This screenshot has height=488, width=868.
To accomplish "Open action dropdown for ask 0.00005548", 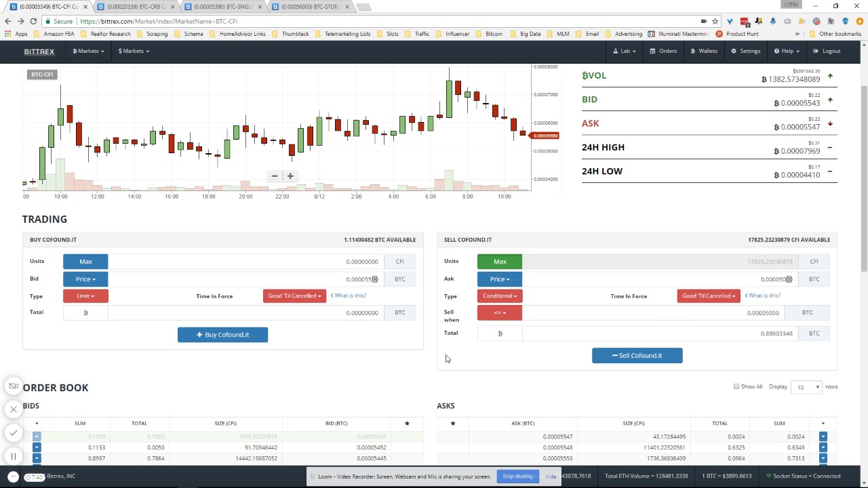I will [x=823, y=447].
